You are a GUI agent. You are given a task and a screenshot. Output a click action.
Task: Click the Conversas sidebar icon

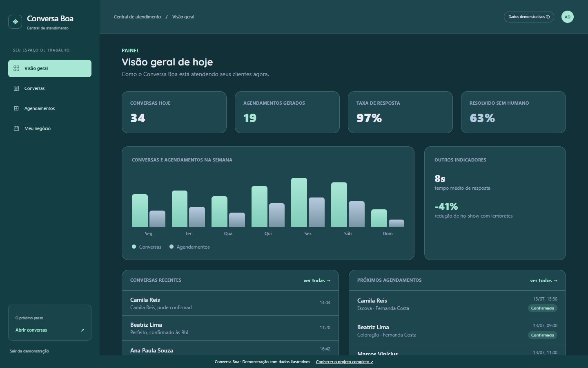(x=16, y=88)
